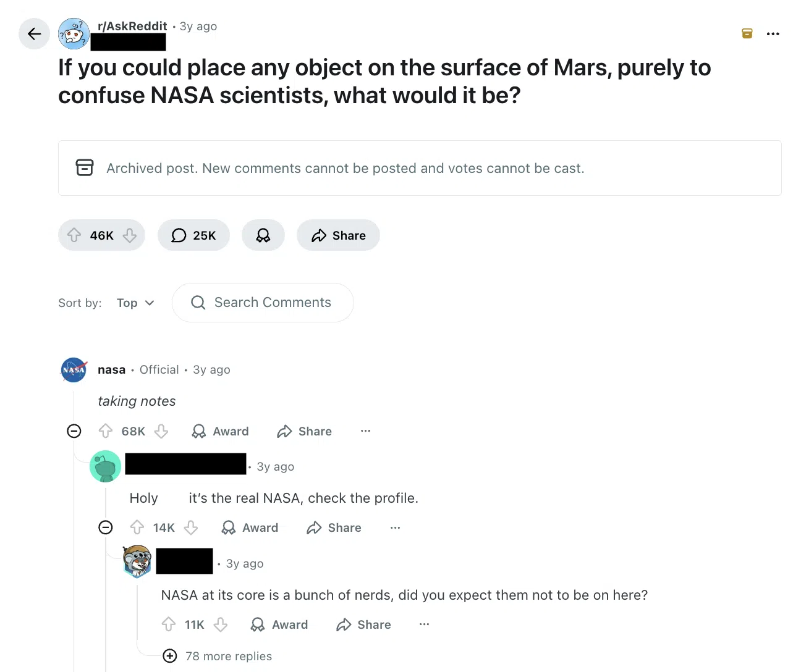Open the archived posts icon at top right

[x=747, y=33]
